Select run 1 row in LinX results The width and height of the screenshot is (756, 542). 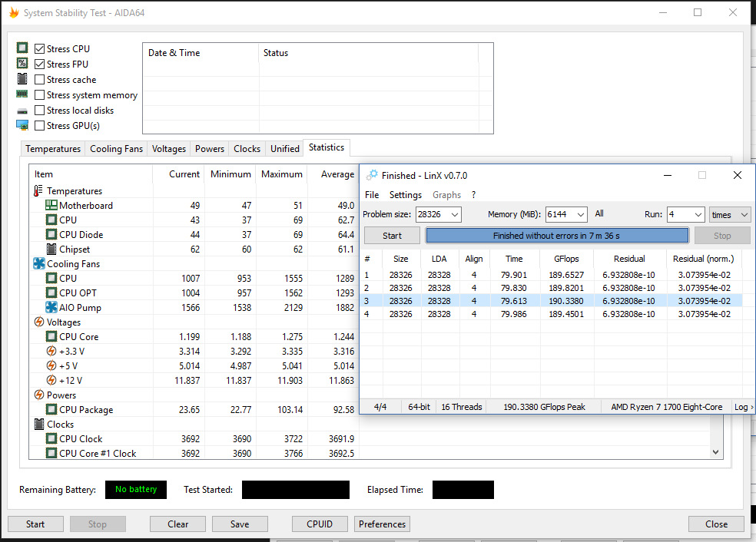point(551,275)
